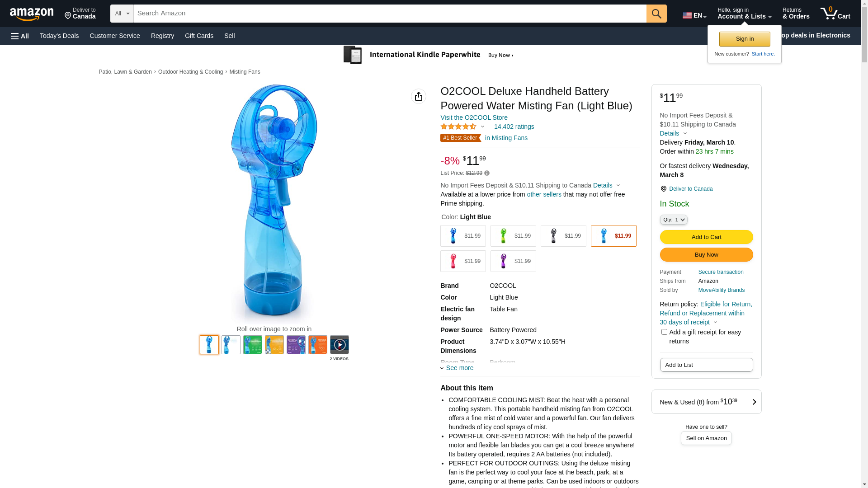
Task: Click the list price info icon
Action: pyautogui.click(x=487, y=173)
